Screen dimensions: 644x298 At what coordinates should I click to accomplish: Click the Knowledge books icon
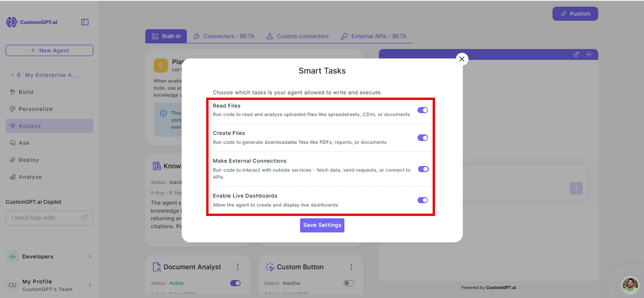tap(157, 166)
